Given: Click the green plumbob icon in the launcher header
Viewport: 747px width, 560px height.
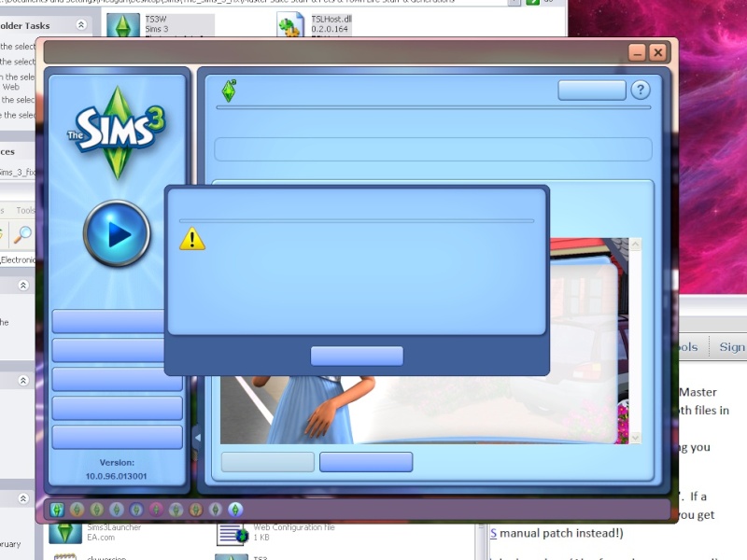Looking at the screenshot, I should (x=229, y=91).
